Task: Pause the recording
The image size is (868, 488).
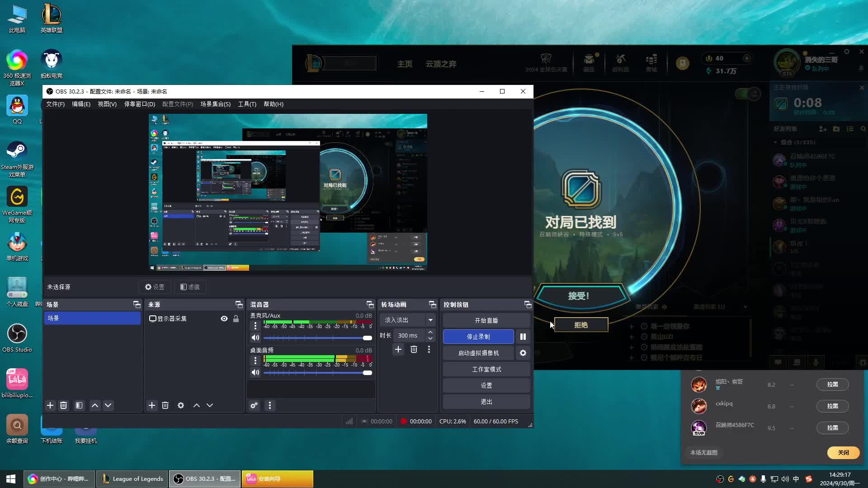Action: tap(523, 337)
